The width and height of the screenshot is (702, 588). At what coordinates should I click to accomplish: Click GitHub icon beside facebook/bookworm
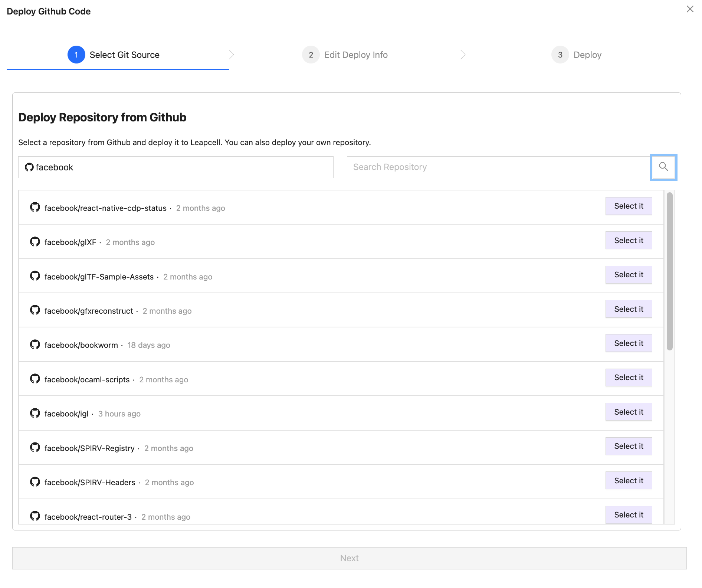click(x=35, y=344)
